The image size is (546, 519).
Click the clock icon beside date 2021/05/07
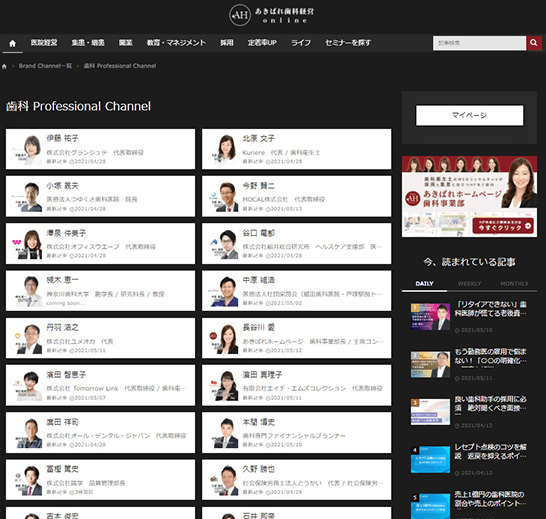coord(71,398)
